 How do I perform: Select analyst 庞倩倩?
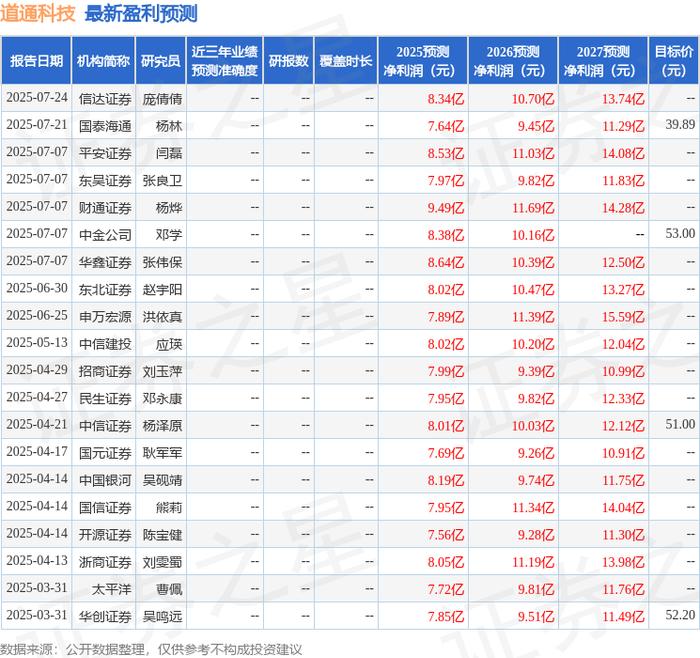coord(162,99)
